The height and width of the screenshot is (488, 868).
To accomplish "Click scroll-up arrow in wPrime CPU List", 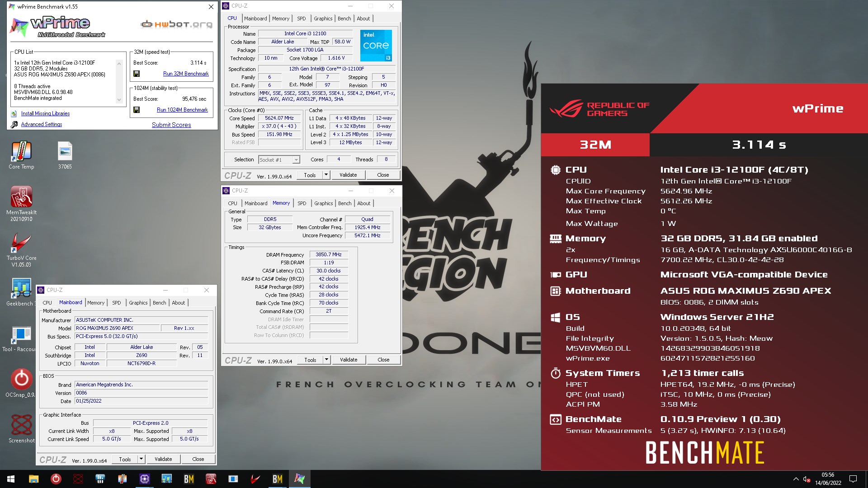I will pos(119,64).
